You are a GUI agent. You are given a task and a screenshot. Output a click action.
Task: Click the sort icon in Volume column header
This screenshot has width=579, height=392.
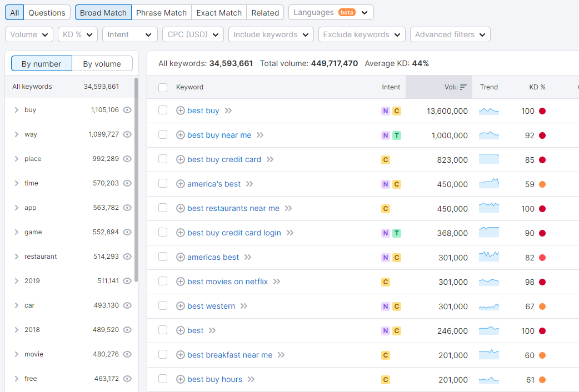[463, 87]
